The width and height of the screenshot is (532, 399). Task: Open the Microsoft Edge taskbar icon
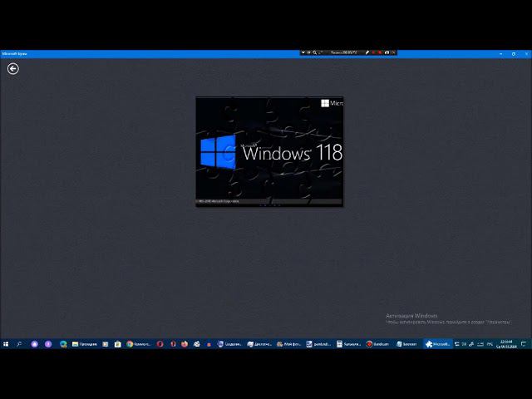point(63,344)
